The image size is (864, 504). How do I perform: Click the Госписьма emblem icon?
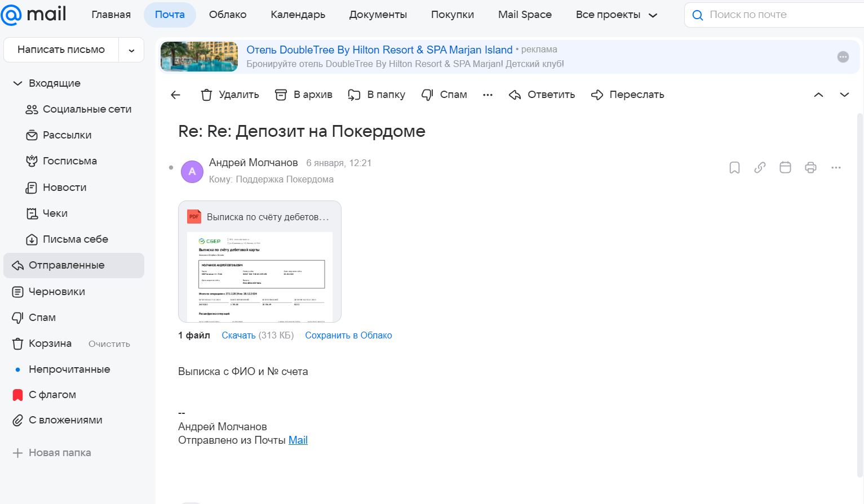pos(32,162)
